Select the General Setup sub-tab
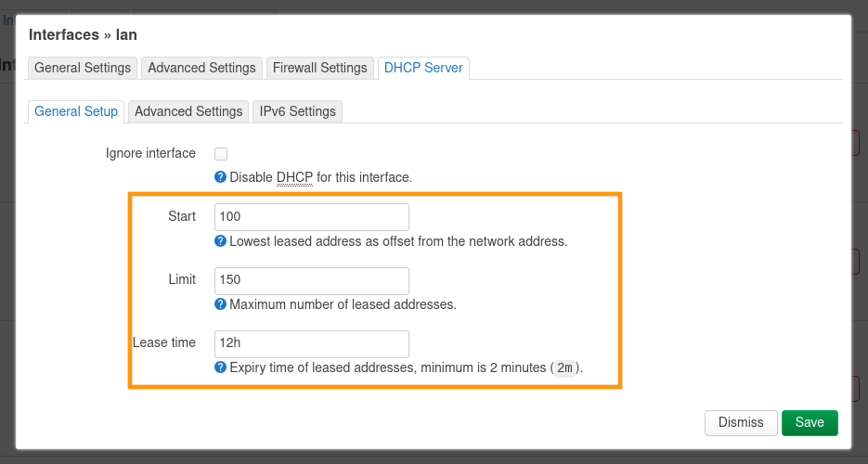The image size is (868, 464). coord(76,111)
